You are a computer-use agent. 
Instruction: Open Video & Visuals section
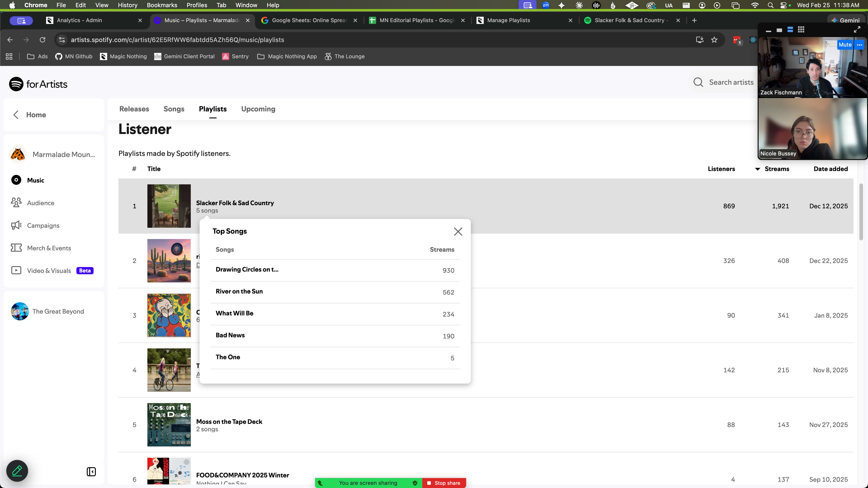[x=49, y=270]
